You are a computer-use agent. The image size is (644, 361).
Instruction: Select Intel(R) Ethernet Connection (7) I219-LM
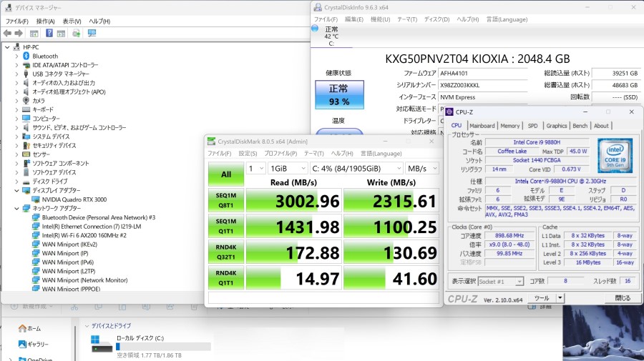pos(91,227)
